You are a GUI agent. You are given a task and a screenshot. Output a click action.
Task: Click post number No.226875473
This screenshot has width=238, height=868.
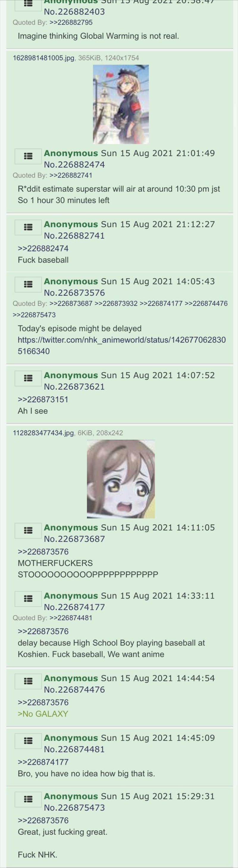click(x=74, y=808)
